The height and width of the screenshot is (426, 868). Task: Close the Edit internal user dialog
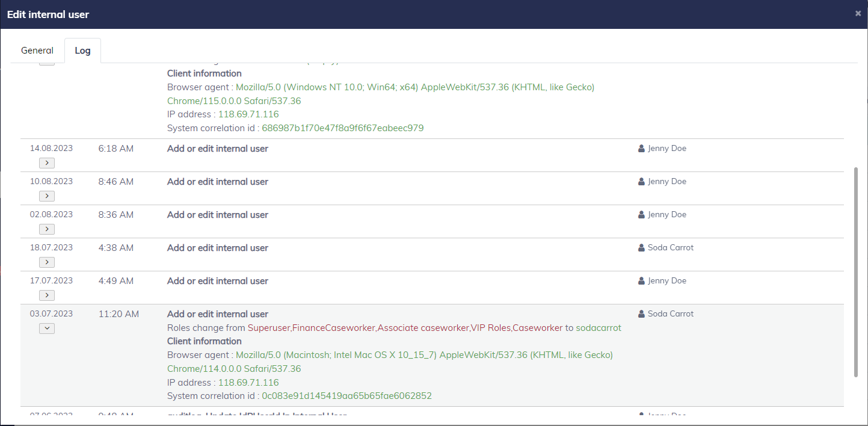tap(858, 13)
